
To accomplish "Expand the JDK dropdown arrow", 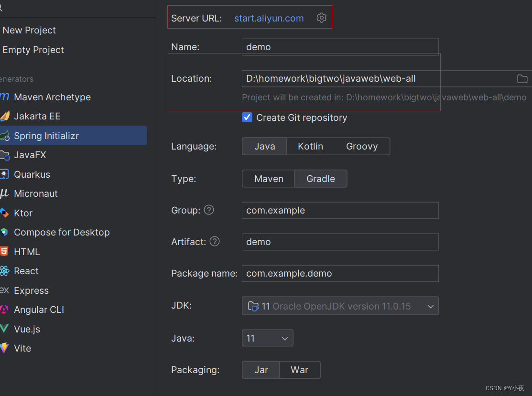I will 431,307.
